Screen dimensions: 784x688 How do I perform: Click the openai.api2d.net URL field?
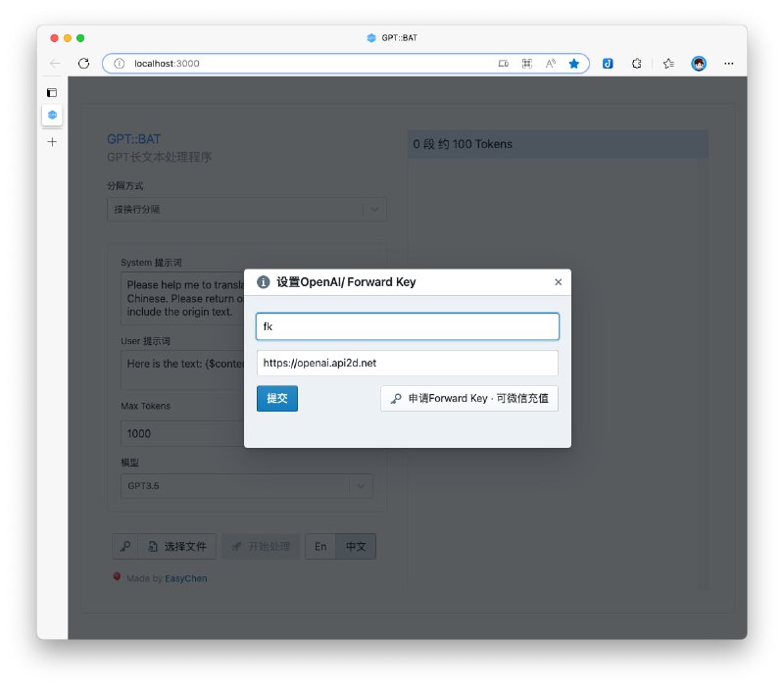407,363
